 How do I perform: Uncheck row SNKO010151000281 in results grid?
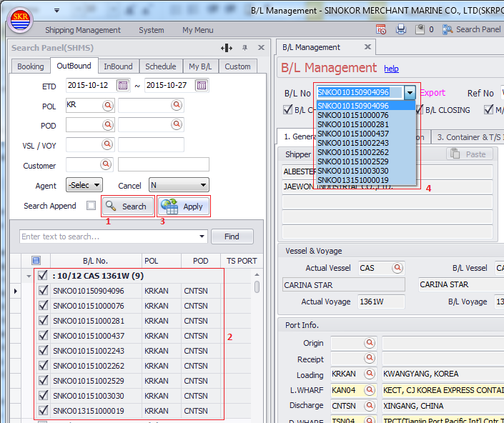(x=43, y=321)
